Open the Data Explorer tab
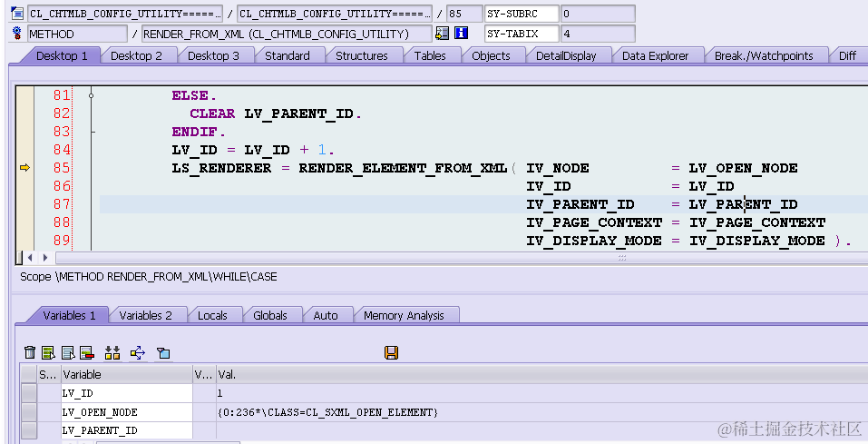Image resolution: width=868 pixels, height=444 pixels. pos(655,55)
